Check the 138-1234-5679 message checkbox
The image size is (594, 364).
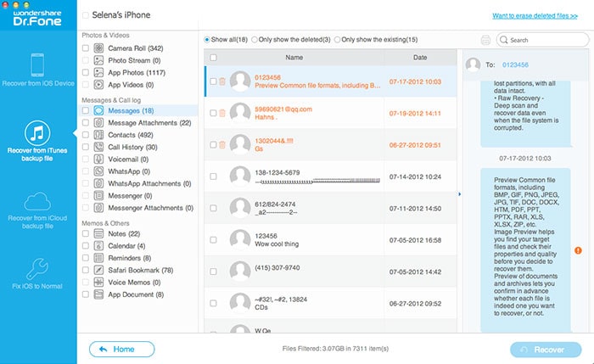click(x=213, y=176)
